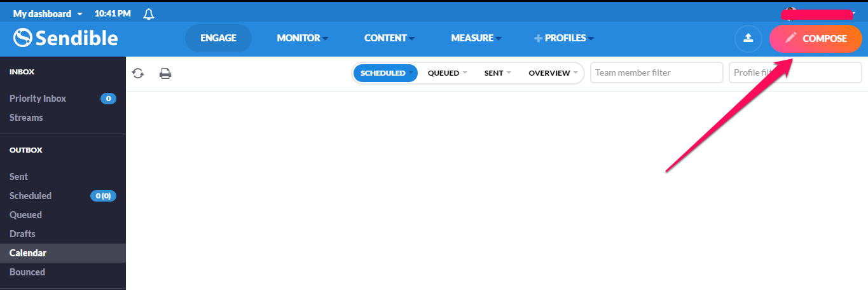Open the My dashboard dropdown

[48, 13]
